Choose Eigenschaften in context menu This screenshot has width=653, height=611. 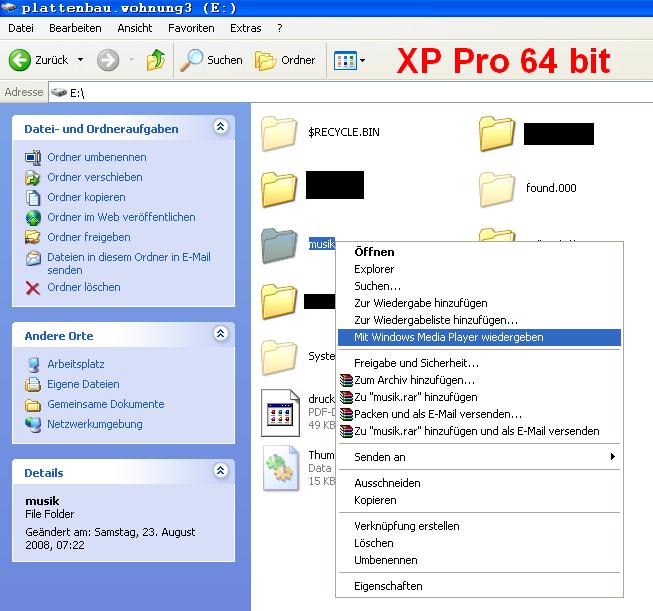[479, 586]
